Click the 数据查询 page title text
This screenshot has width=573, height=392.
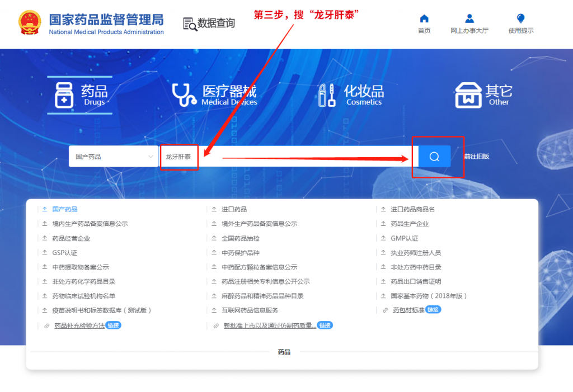click(x=216, y=23)
